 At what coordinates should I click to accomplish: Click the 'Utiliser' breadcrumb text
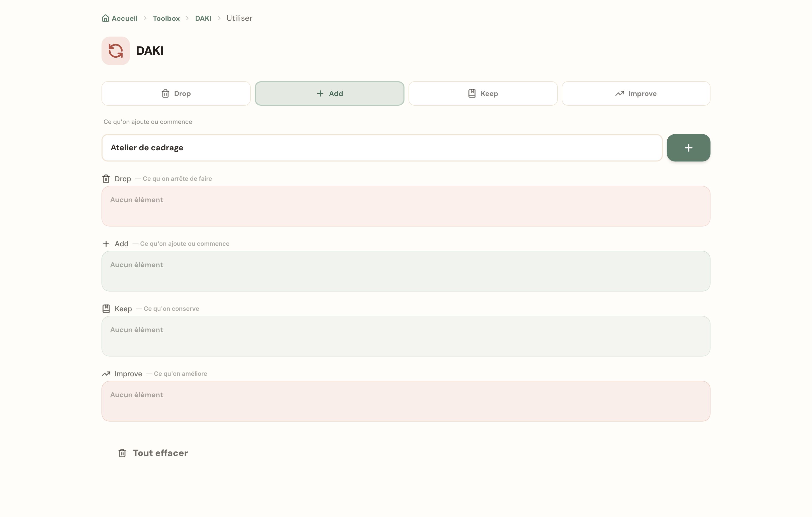coord(240,18)
